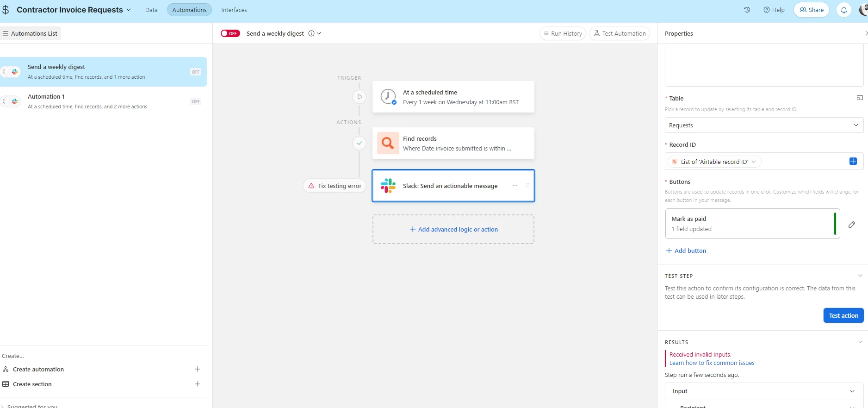The height and width of the screenshot is (408, 868).
Task: Click the green checkmark status for Find records
Action: tap(360, 143)
